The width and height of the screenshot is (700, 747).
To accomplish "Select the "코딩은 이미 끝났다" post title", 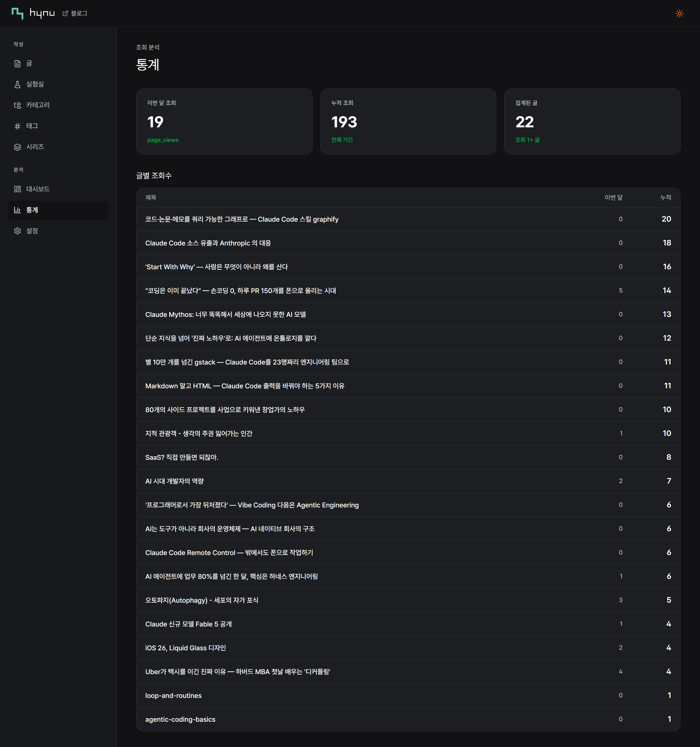I will pos(240,291).
